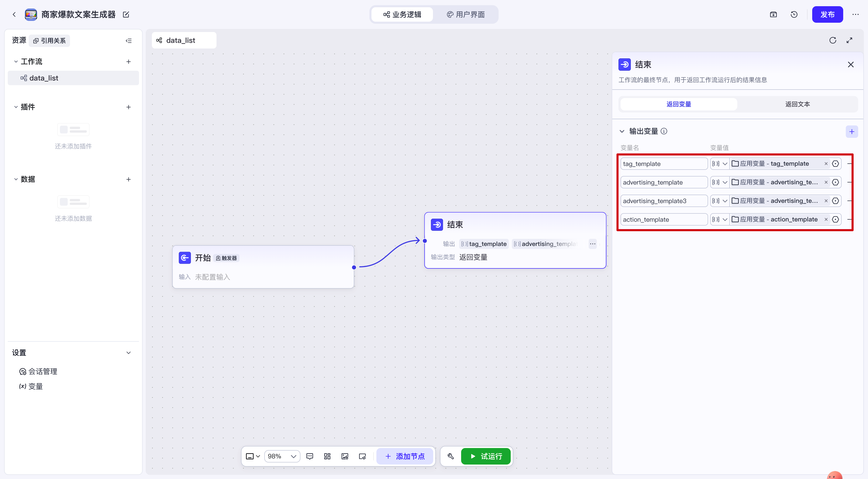The width and height of the screenshot is (868, 479).
Task: Click the edit app name pencil icon
Action: [126, 14]
